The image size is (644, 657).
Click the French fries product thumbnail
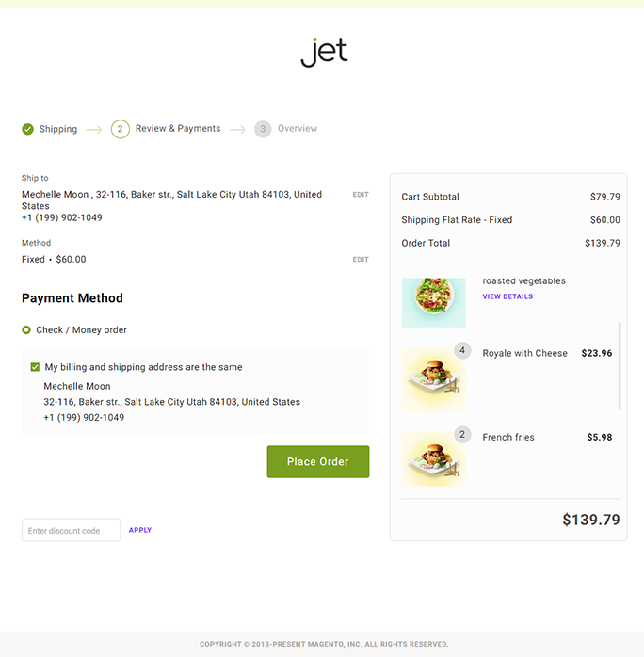433,459
